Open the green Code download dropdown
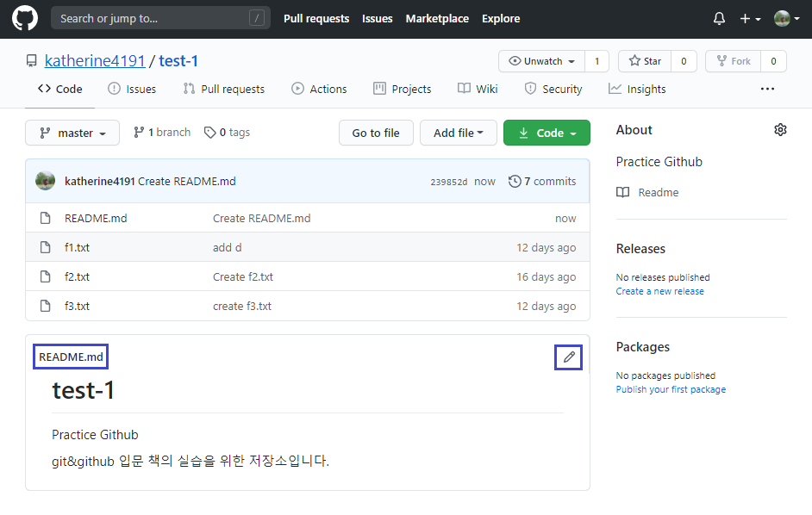 click(x=547, y=133)
